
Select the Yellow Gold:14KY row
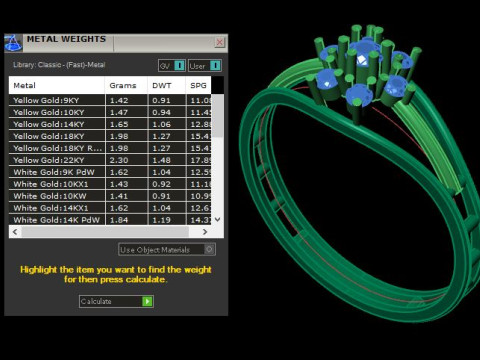pos(110,124)
